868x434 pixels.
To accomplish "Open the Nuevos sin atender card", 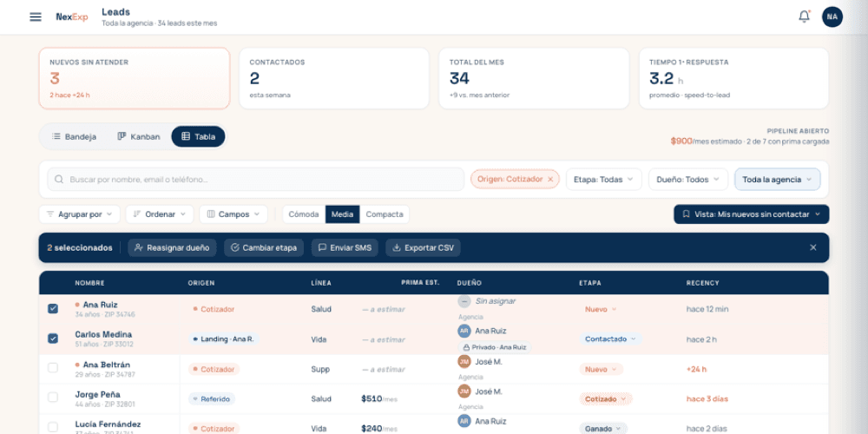I will (135, 78).
